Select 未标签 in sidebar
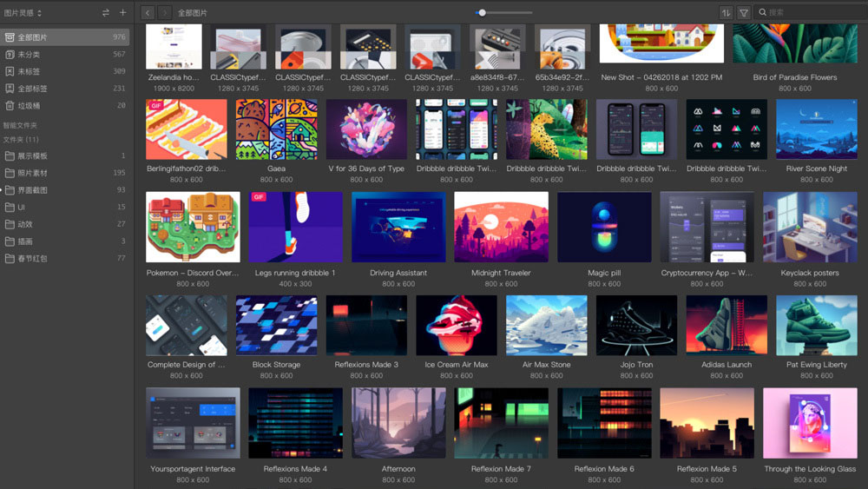 coord(65,71)
